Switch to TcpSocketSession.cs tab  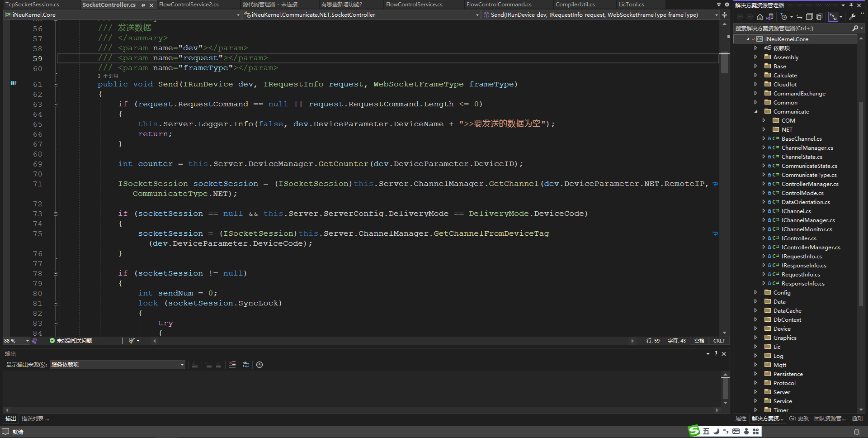[32, 5]
